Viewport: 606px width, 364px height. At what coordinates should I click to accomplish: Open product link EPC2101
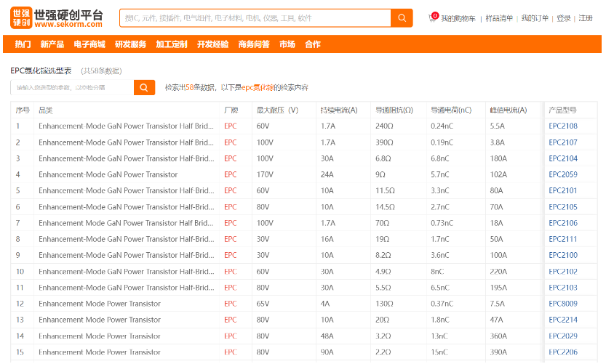(563, 190)
